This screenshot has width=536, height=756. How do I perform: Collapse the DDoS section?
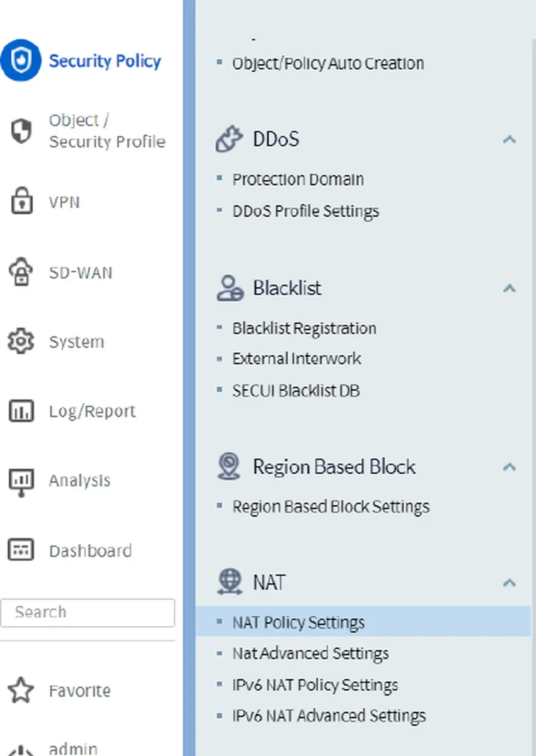[x=509, y=140]
